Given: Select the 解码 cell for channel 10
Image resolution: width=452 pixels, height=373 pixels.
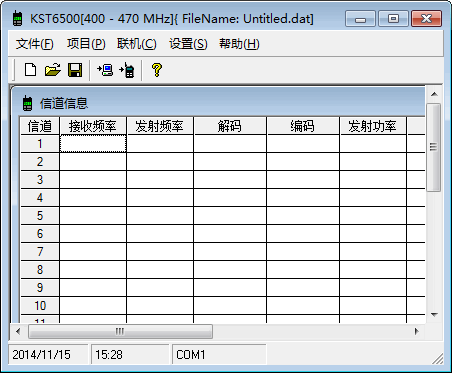Looking at the screenshot, I should coord(230,306).
